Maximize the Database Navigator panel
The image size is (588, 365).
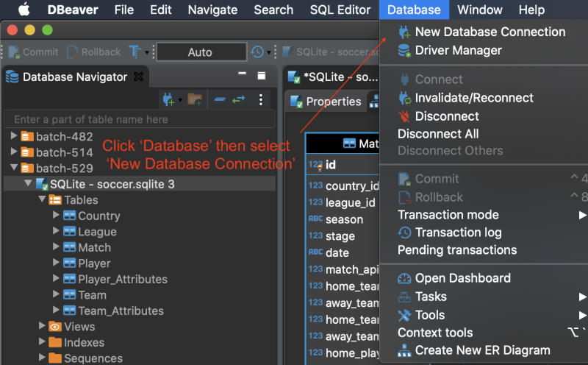tap(262, 76)
